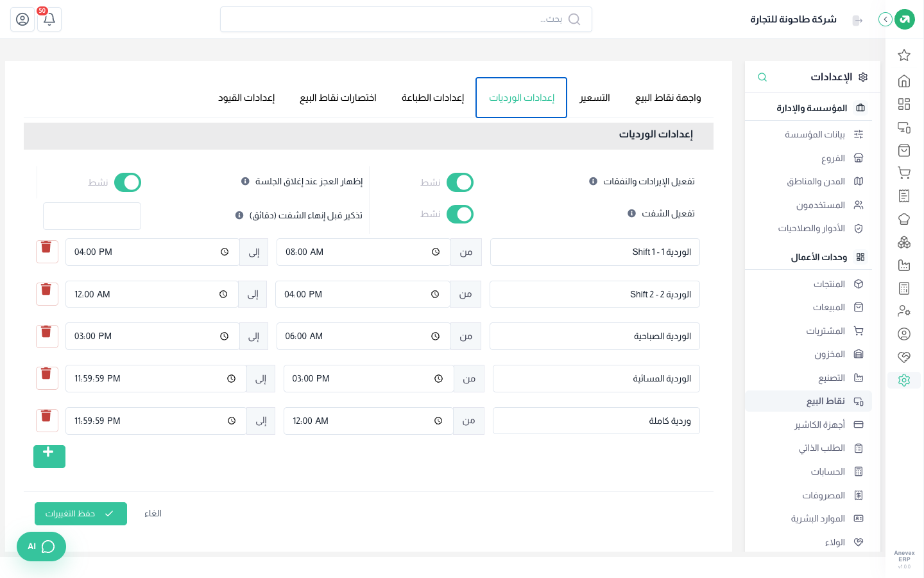The height and width of the screenshot is (578, 924).
Task: Open إعدادات القيود tab
Action: point(246,98)
